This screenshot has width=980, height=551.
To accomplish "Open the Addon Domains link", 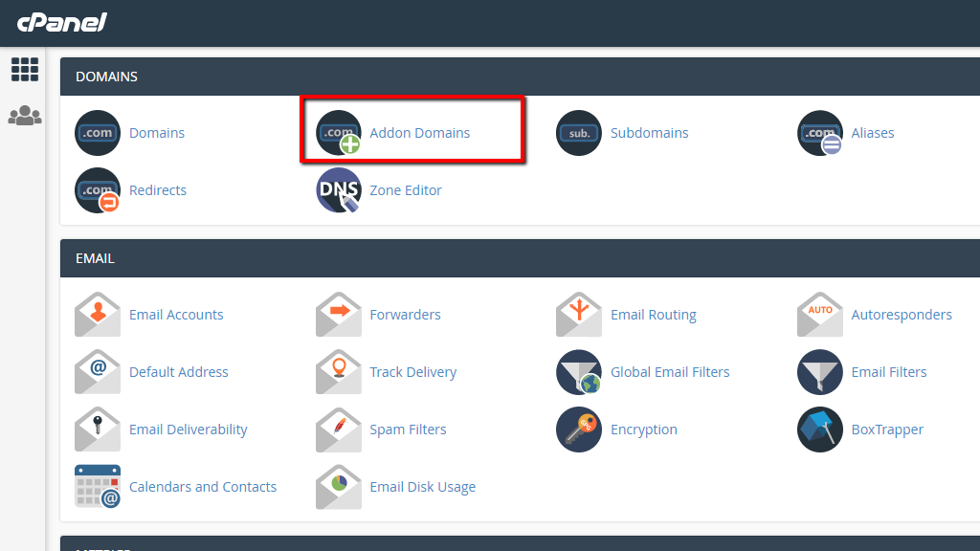I will (x=420, y=133).
